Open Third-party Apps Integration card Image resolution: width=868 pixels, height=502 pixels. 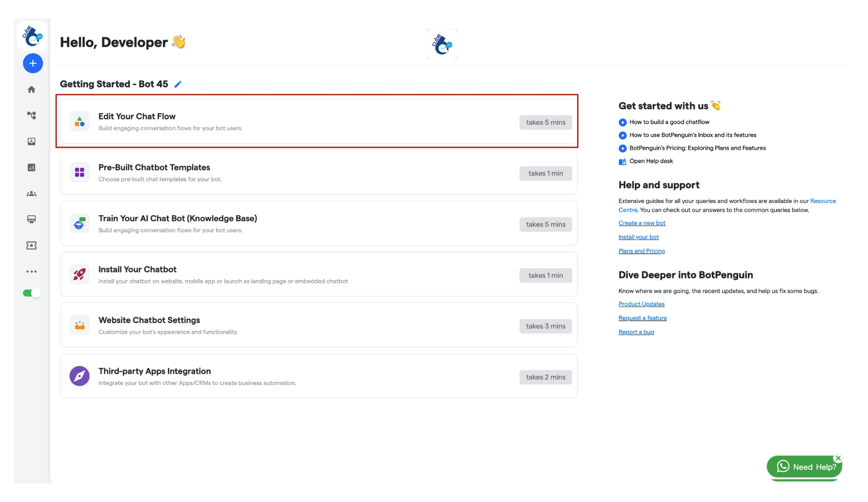point(319,376)
